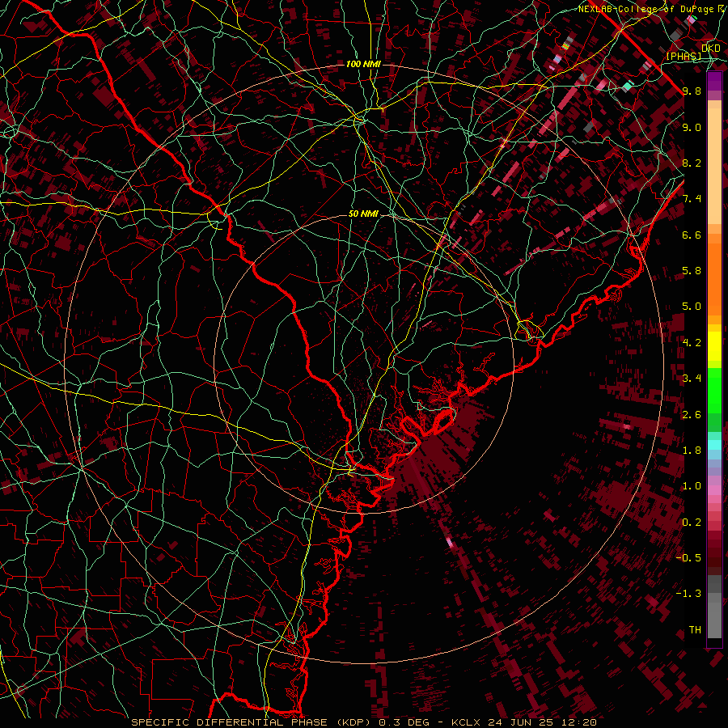Click the "[PHAS]" units label

pos(684,57)
